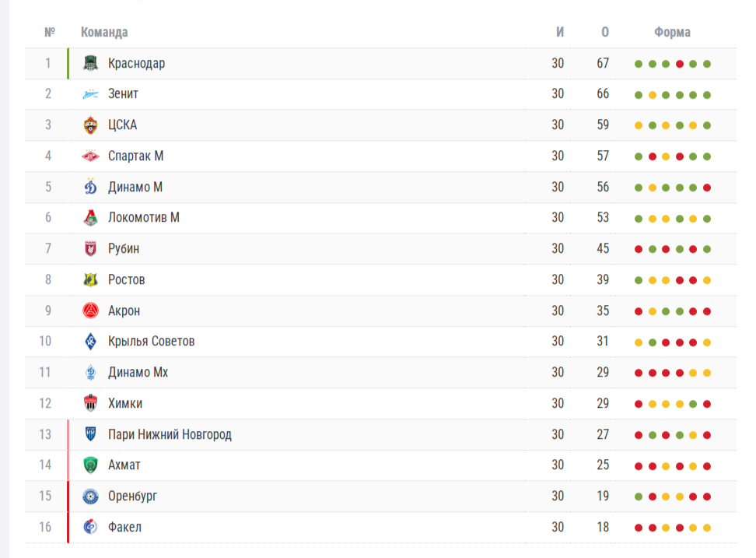Click Динамо М's last red form dot
This screenshot has width=756, height=558.
pos(707,188)
